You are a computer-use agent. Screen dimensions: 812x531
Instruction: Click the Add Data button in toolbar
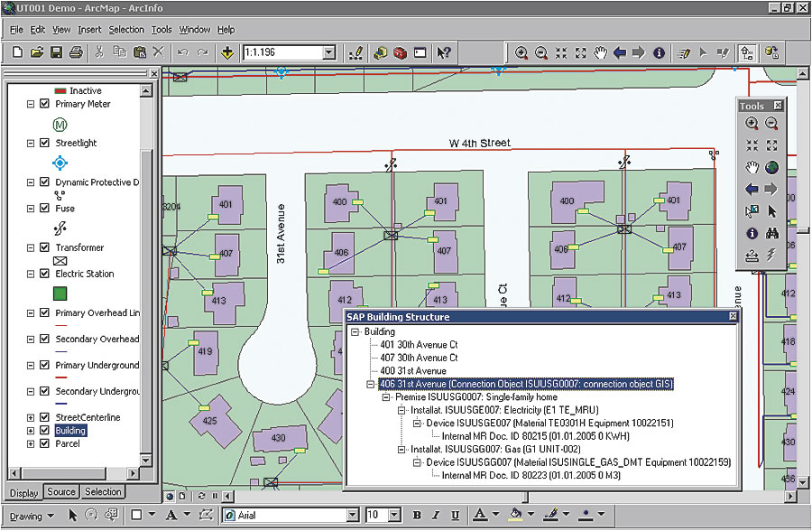click(x=227, y=53)
